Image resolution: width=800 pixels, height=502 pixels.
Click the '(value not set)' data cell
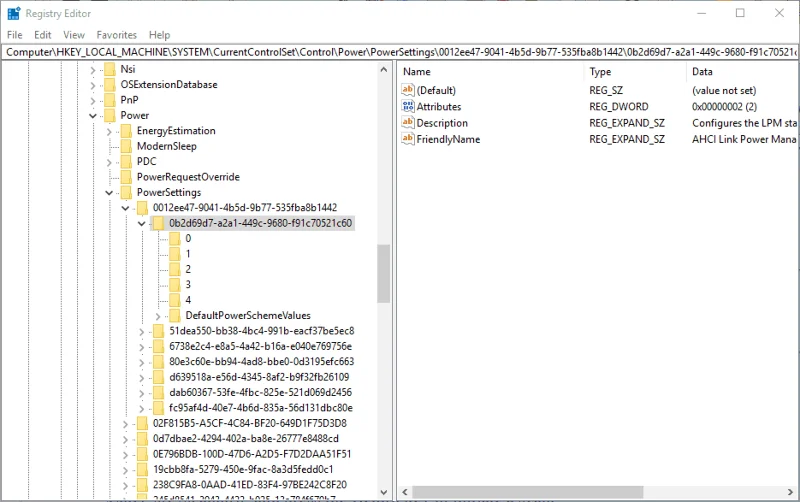coord(724,90)
